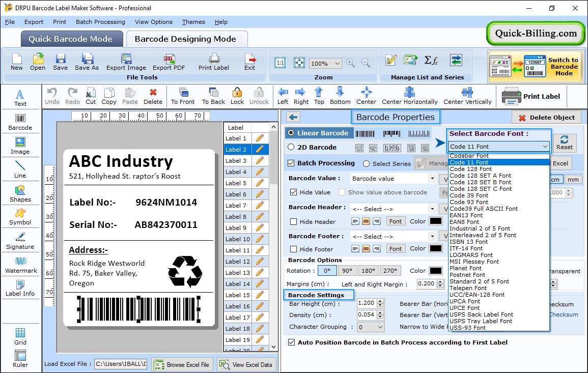Click the zoom in magnifier

pos(351,63)
